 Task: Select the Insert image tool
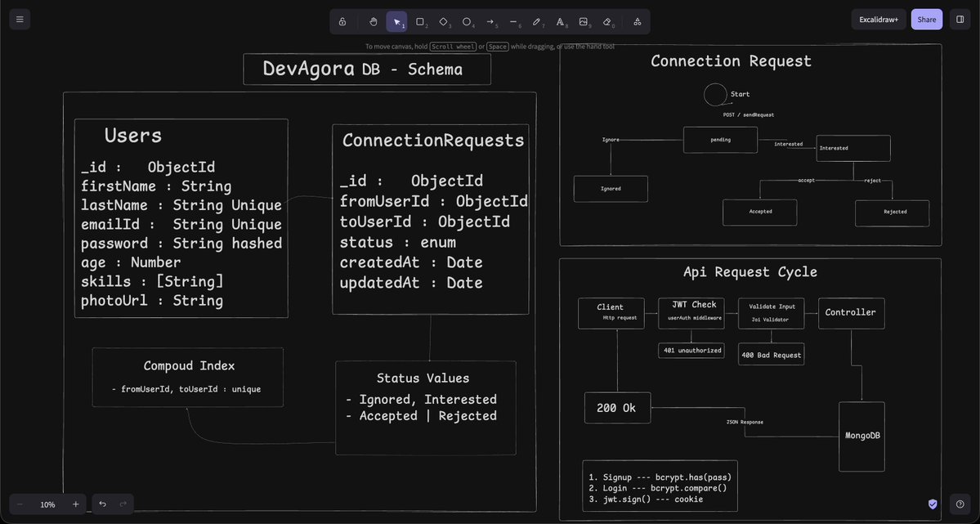click(584, 21)
